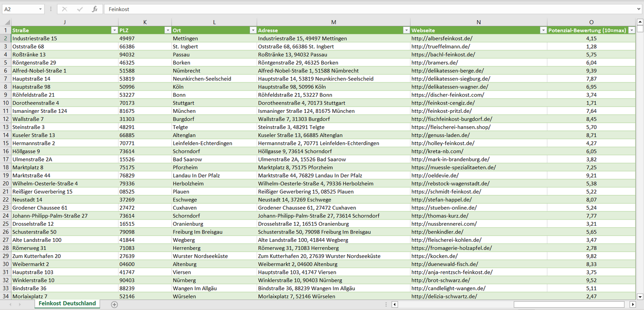644x310 pixels.
Task: Open the Webseite column filter dropdown
Action: [x=543, y=30]
